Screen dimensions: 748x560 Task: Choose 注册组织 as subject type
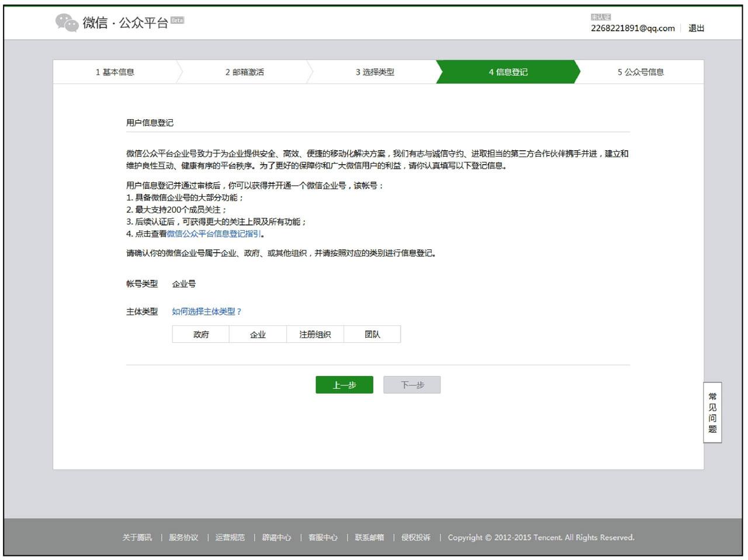click(x=315, y=334)
